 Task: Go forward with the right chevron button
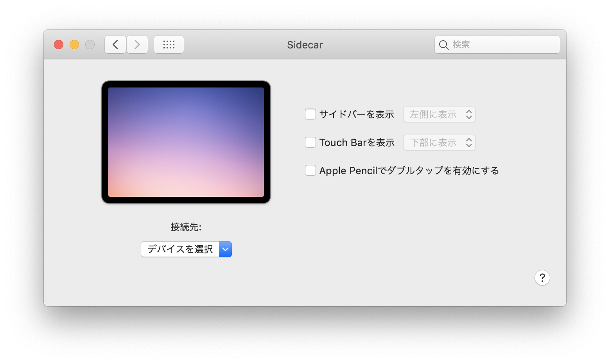point(137,45)
